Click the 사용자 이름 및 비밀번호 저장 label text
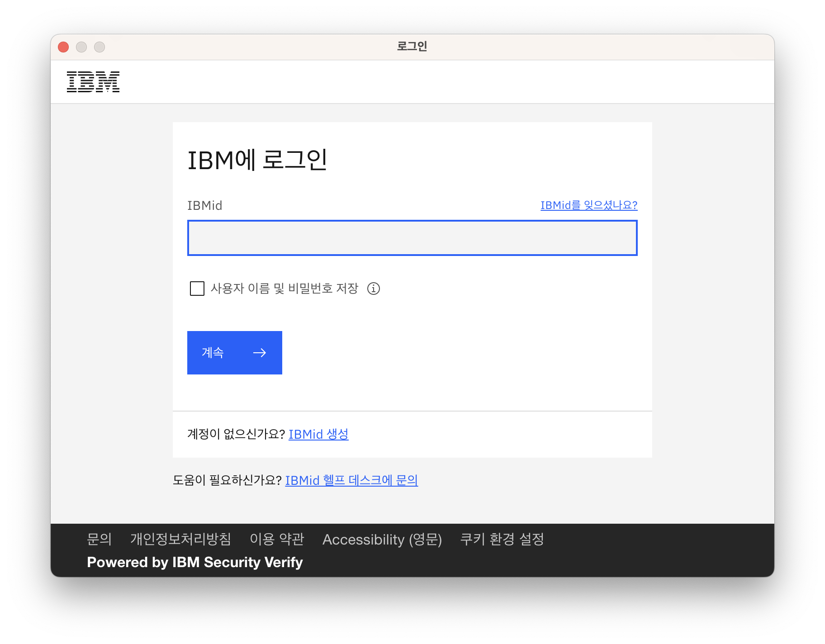Screen dimensions: 825x644 tap(284, 289)
